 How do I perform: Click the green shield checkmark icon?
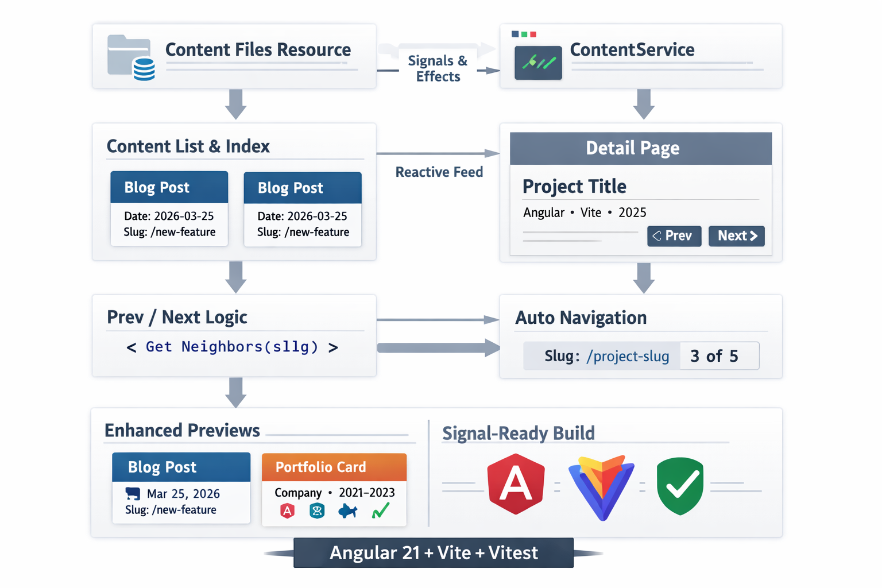680,486
